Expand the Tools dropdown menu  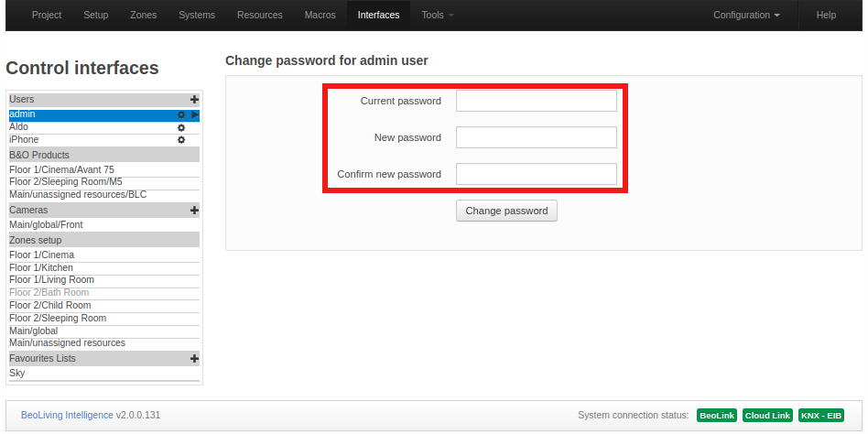tap(438, 15)
